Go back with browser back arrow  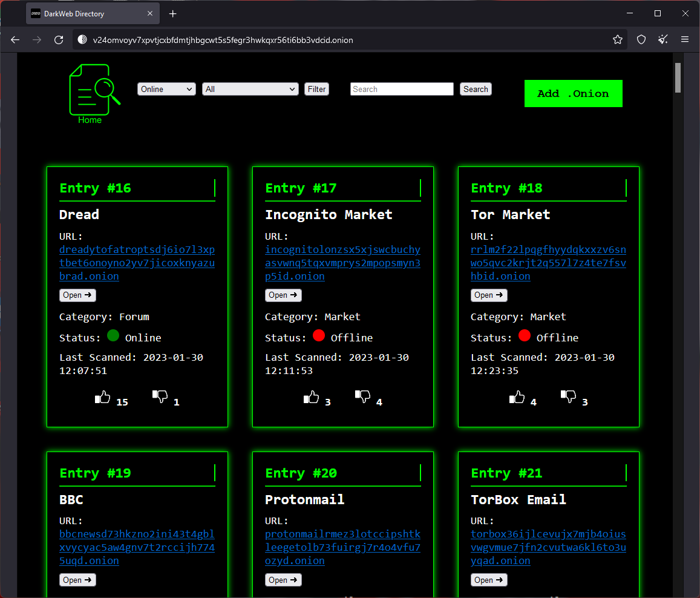pos(15,40)
